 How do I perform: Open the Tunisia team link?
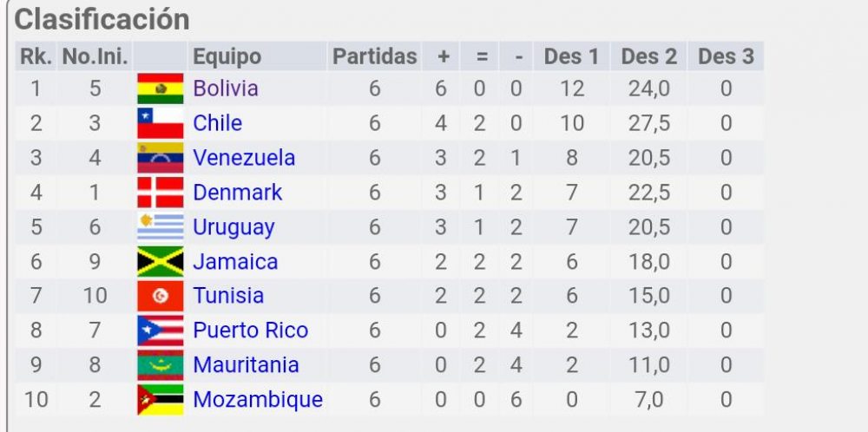tap(228, 296)
